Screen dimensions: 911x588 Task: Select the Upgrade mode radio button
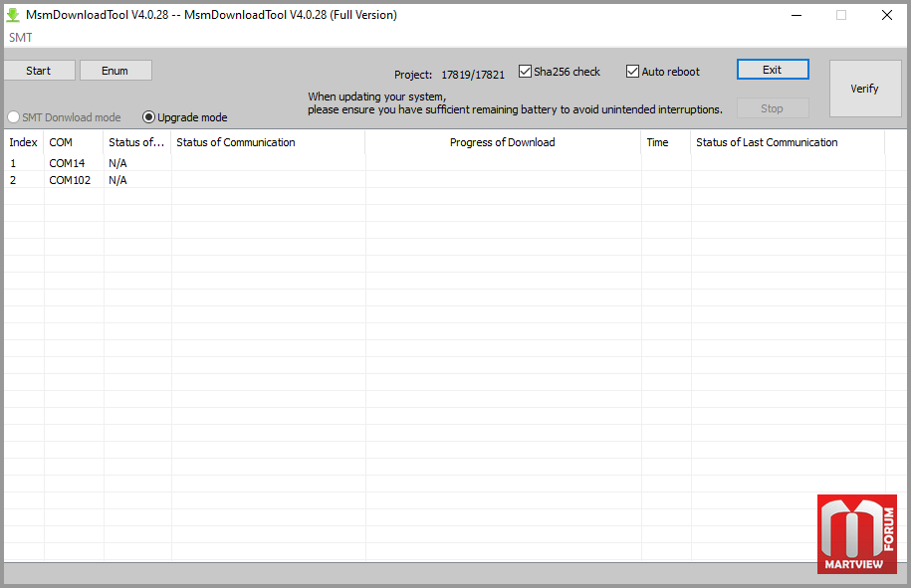coord(148,117)
